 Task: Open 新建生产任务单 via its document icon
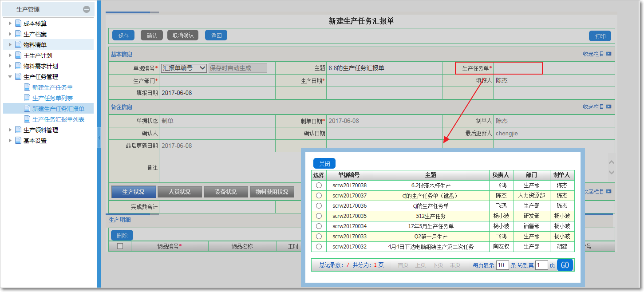pyautogui.click(x=27, y=87)
